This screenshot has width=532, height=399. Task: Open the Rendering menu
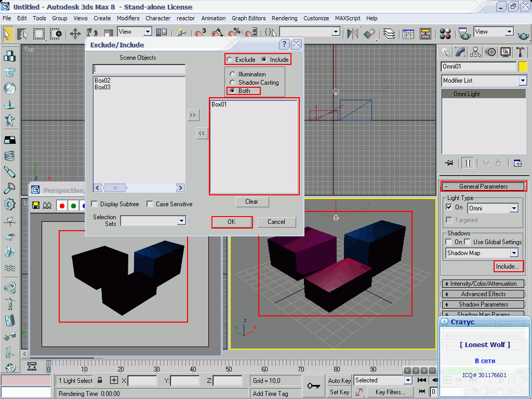(285, 18)
